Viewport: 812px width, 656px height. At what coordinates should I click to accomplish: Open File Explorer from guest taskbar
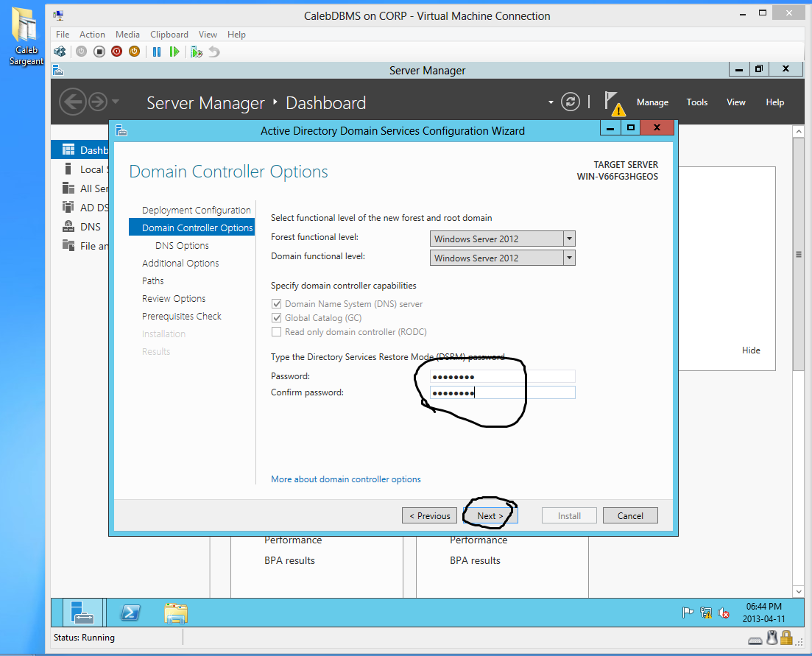tap(176, 613)
